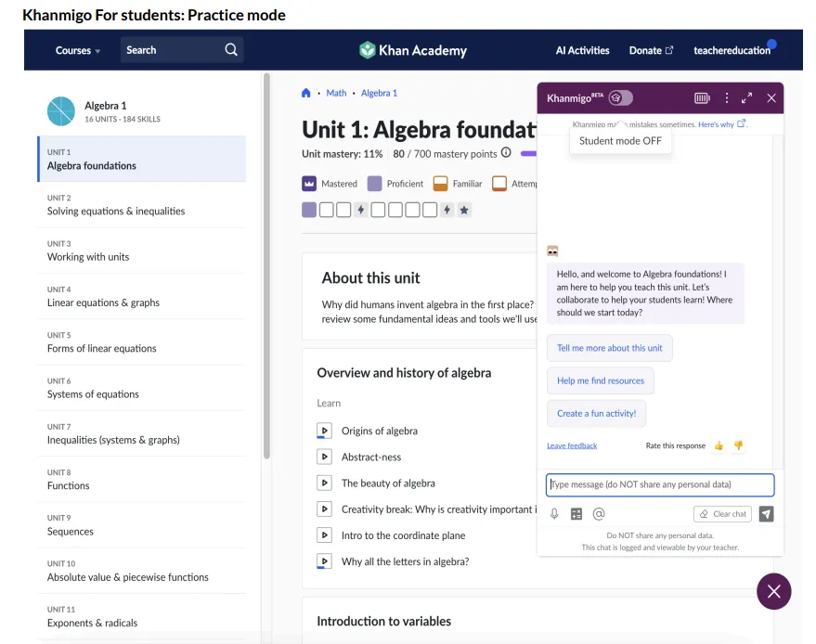Click the home icon in breadcrumb
The width and height of the screenshot is (816, 644).
pos(306,93)
